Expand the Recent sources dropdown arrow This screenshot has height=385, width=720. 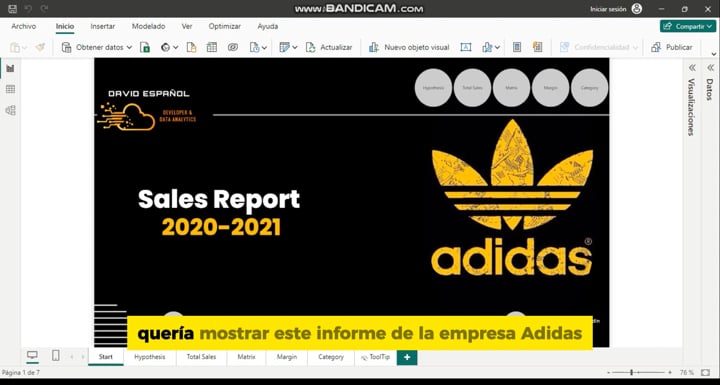pos(264,47)
